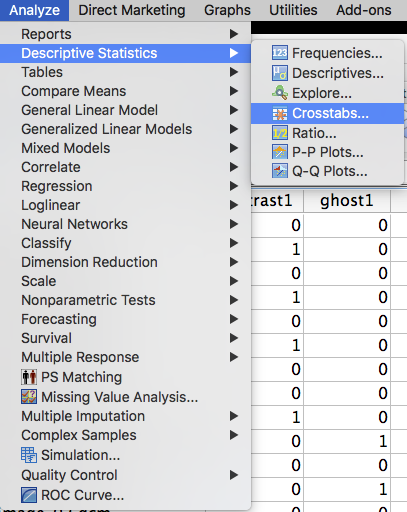Screen dimensions: 407x512
Task: Select ROC Curve... menu entry
Action: [125, 495]
